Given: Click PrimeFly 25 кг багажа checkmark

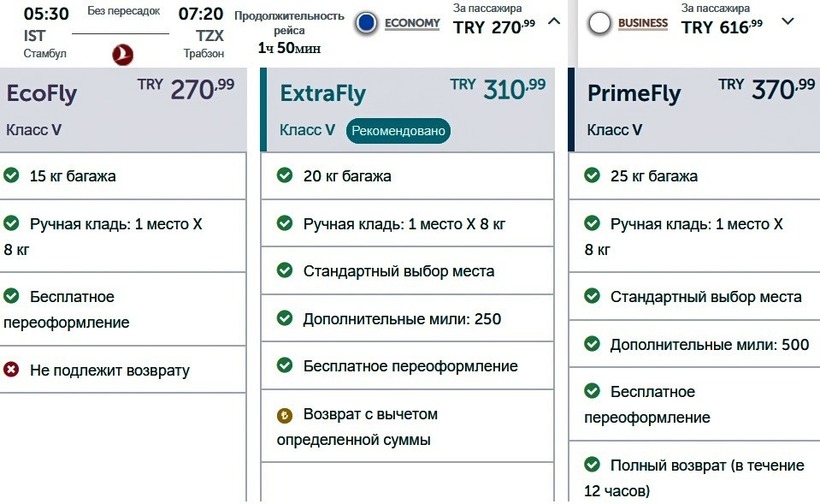Looking at the screenshot, I should [x=592, y=176].
